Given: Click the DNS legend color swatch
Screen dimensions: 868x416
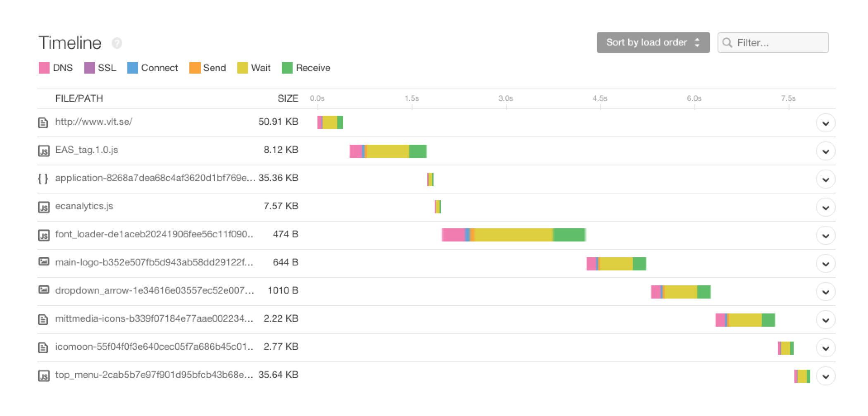Looking at the screenshot, I should pos(44,67).
